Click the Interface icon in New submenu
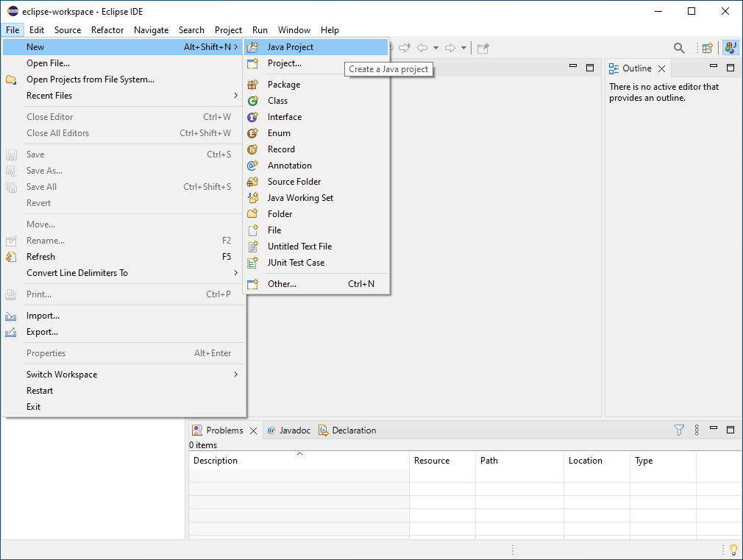 [253, 117]
